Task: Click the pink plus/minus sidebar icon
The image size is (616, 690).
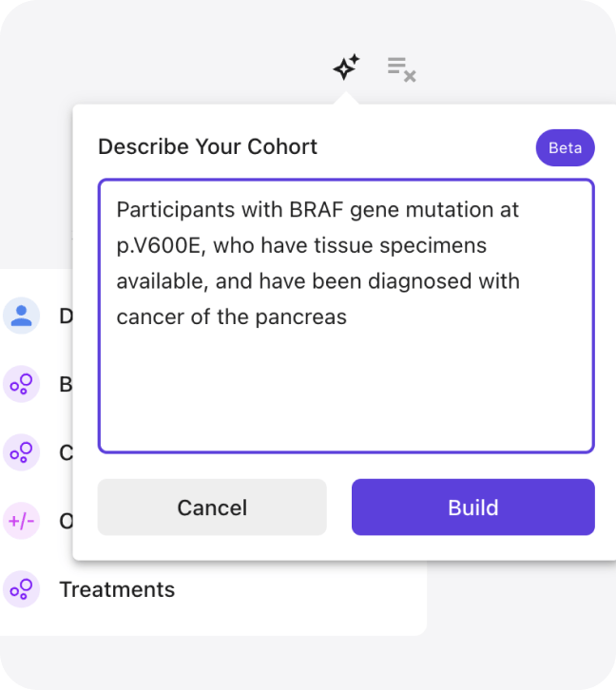Action: 21,521
